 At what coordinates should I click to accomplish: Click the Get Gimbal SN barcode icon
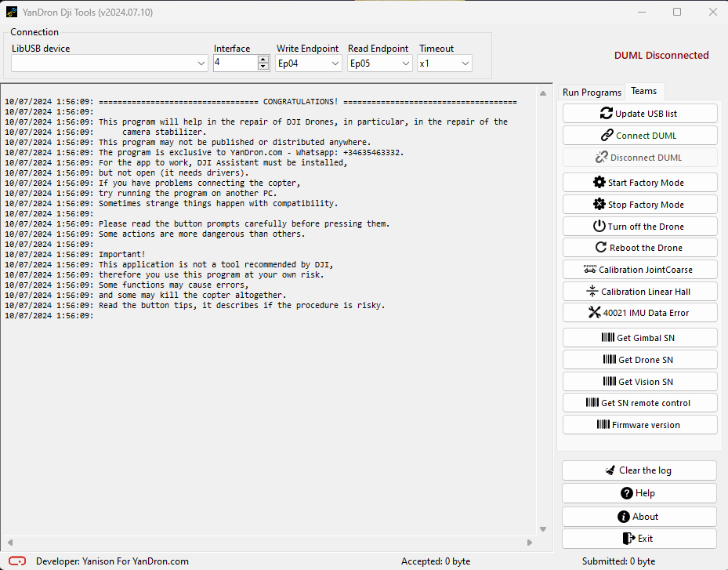click(608, 338)
